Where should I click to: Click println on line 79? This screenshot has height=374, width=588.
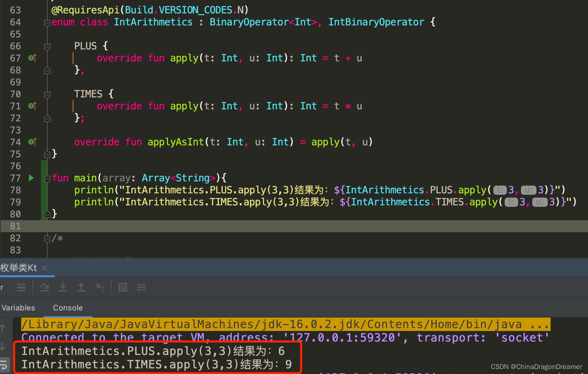pos(94,202)
